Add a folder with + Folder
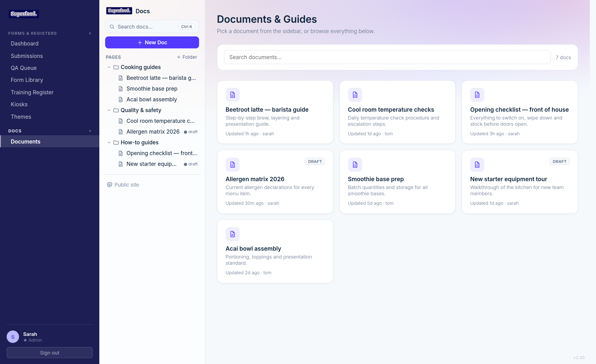This screenshot has height=364, width=596. point(187,57)
